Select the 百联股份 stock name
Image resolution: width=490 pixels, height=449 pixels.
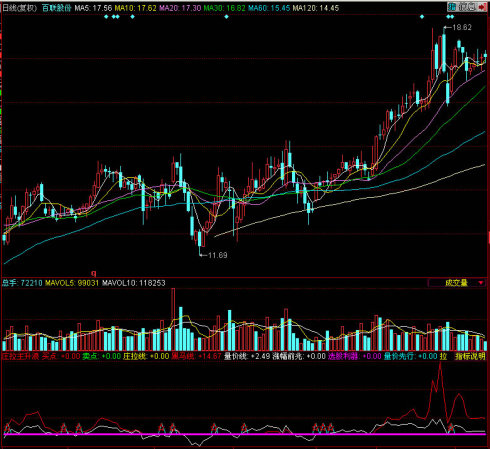click(57, 8)
